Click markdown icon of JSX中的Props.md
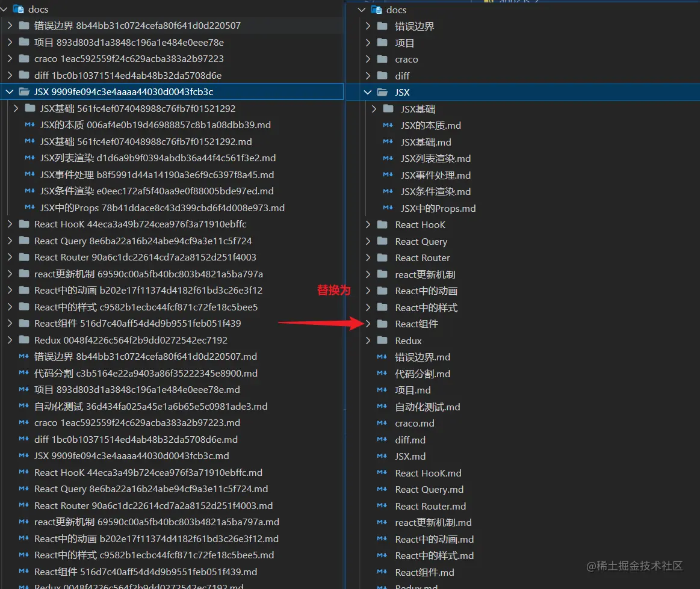700x589 pixels. (388, 208)
